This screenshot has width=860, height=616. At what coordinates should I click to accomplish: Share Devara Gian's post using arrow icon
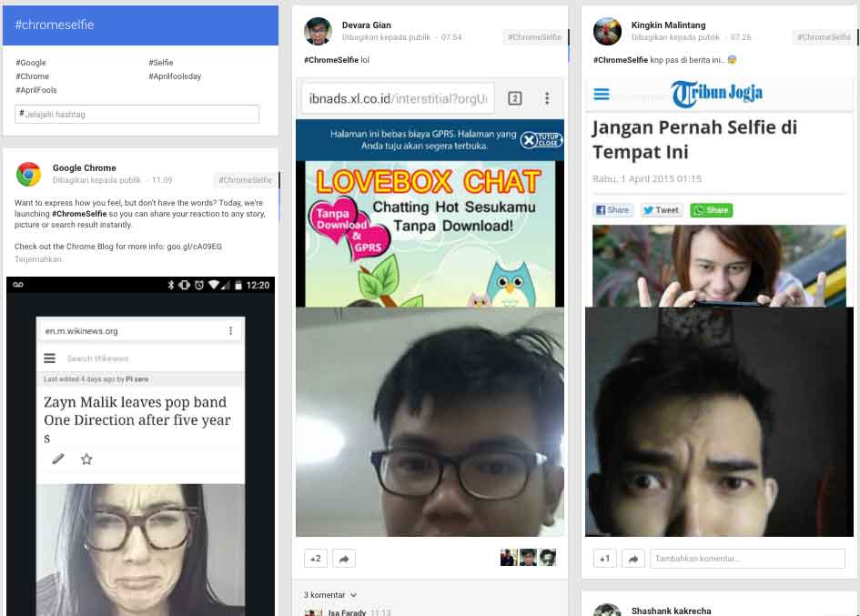(x=343, y=558)
